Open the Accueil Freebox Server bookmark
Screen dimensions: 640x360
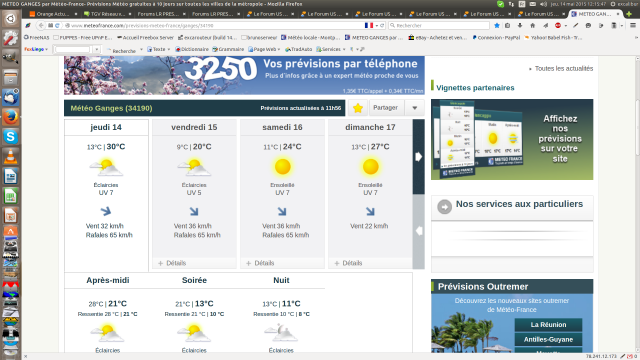tap(145, 38)
